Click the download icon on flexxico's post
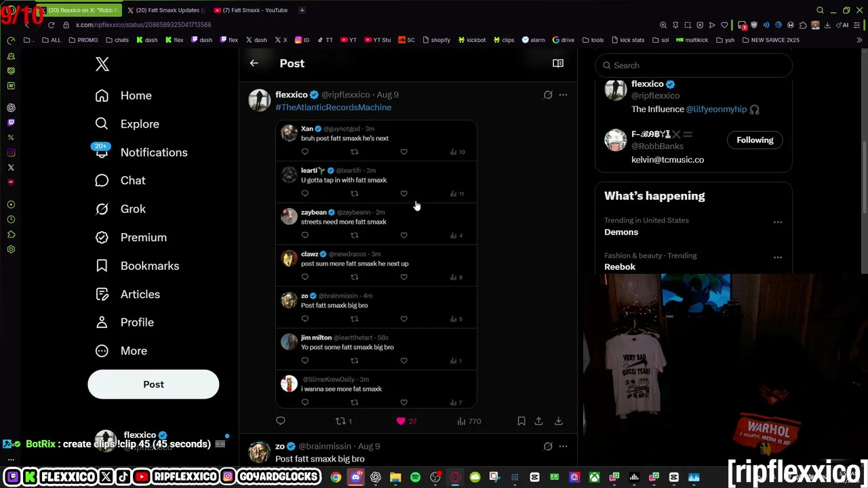The height and width of the screenshot is (488, 868). pyautogui.click(x=558, y=421)
